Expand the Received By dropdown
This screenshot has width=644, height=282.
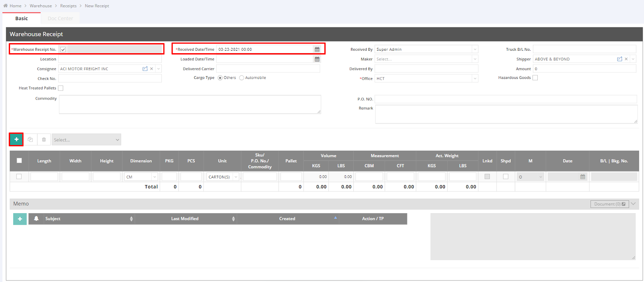click(x=475, y=50)
